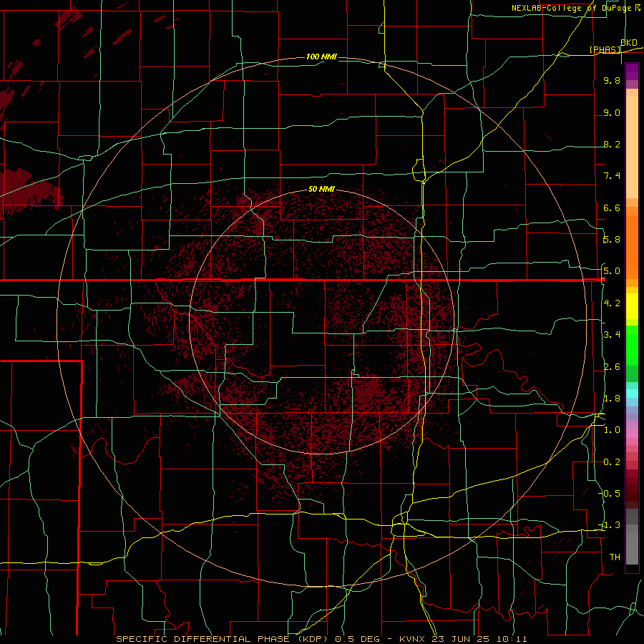
Task: Click the "100 NMI" range ring label
Action: pos(321,57)
